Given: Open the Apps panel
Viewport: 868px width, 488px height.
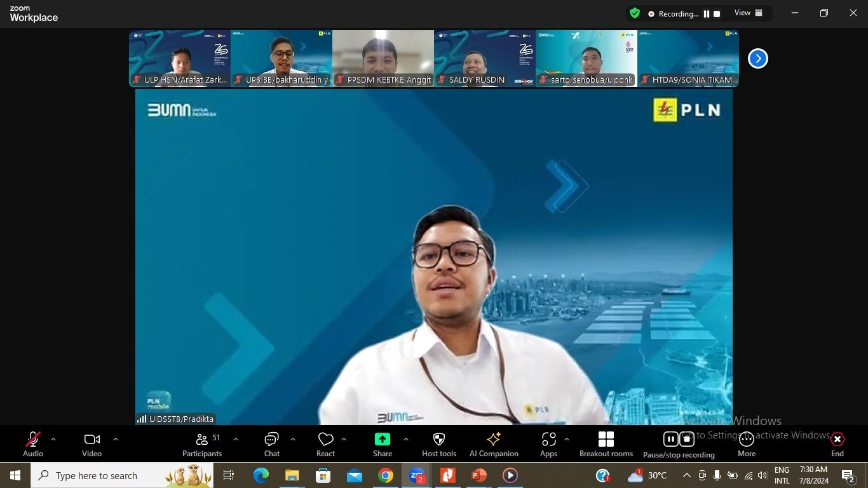Looking at the screenshot, I should (x=548, y=444).
